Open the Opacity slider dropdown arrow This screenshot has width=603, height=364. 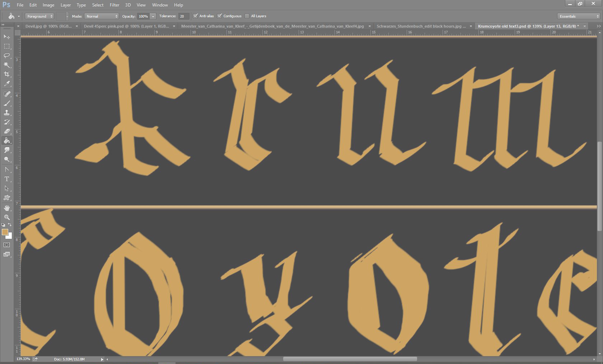pos(153,16)
